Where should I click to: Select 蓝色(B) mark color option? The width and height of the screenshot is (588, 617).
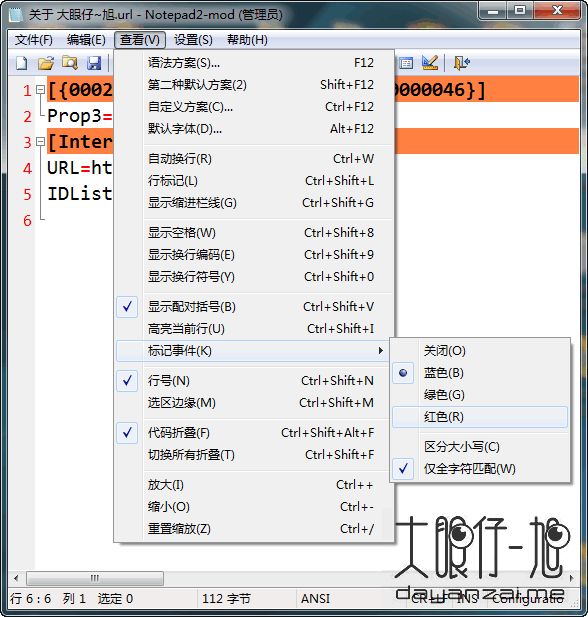click(x=480, y=373)
